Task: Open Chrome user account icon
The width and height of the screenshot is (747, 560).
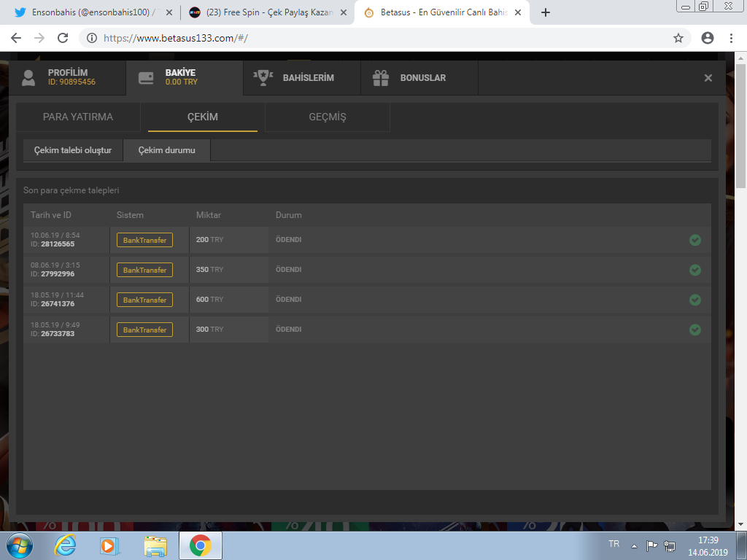Action: pyautogui.click(x=707, y=38)
